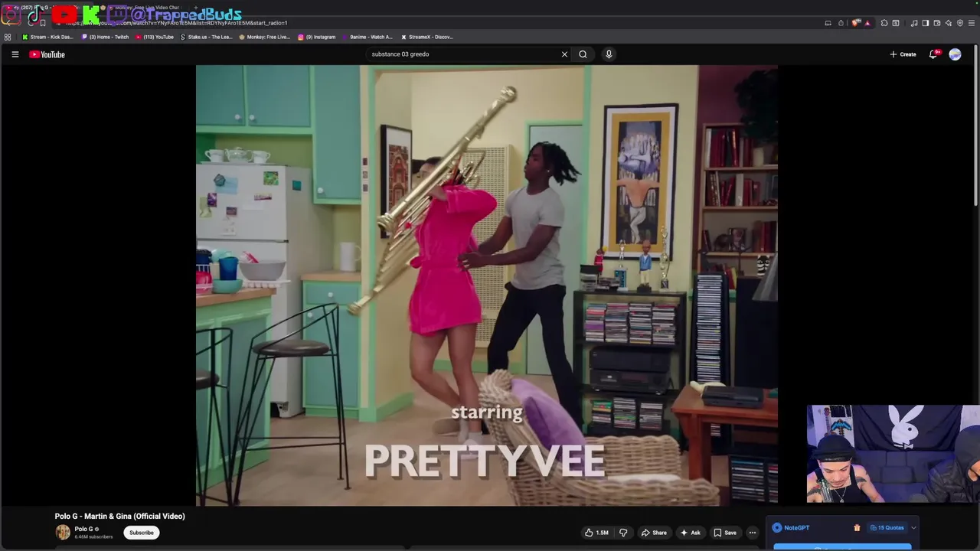The image size is (980, 551).
Task: Open the Brave VPN shield icon
Action: click(x=960, y=23)
